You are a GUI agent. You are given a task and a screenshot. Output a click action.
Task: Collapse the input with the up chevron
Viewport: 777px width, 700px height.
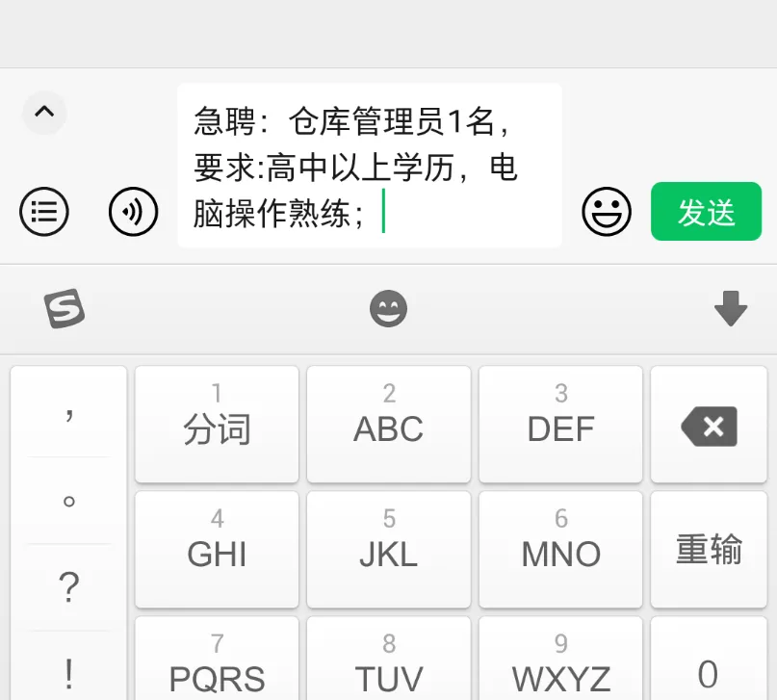[44, 113]
